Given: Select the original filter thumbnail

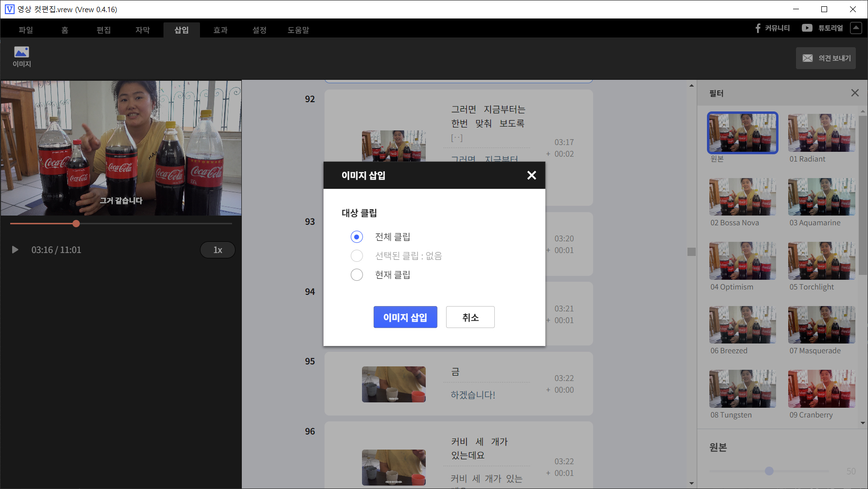Looking at the screenshot, I should pos(742,133).
